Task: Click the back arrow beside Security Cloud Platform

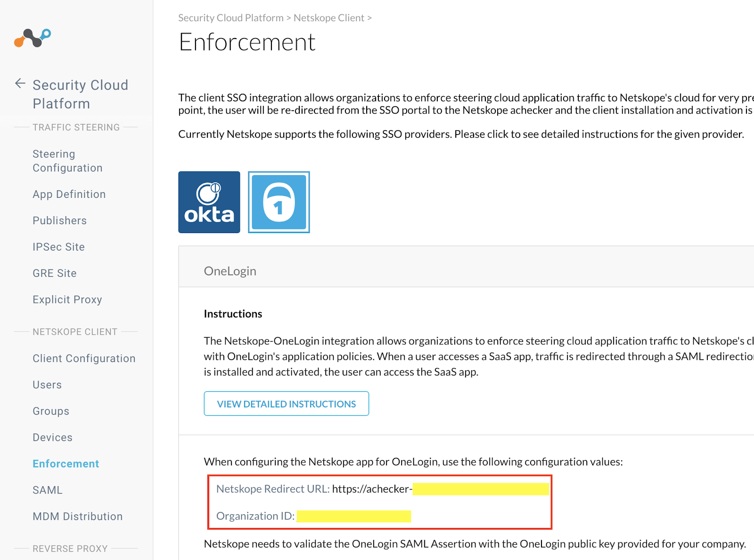Action: (x=20, y=84)
